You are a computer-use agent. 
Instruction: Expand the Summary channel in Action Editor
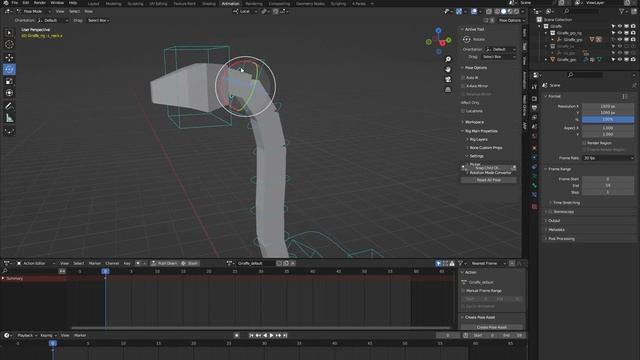(3, 278)
